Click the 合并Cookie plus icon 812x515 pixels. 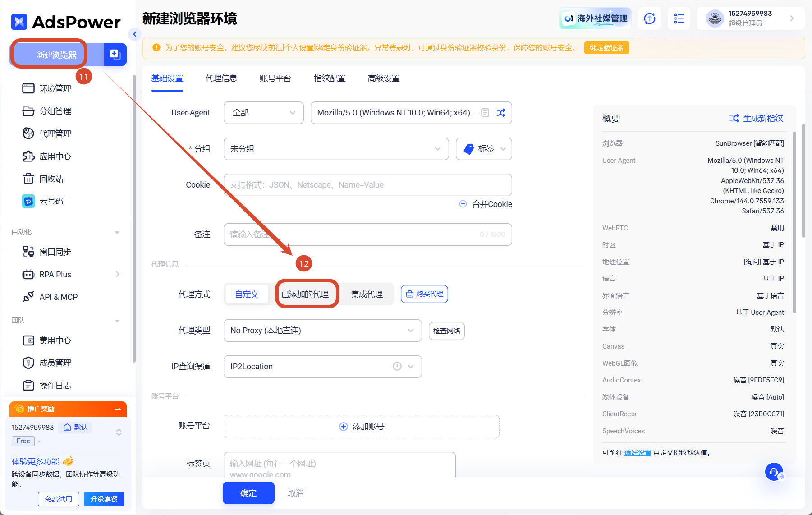click(463, 204)
